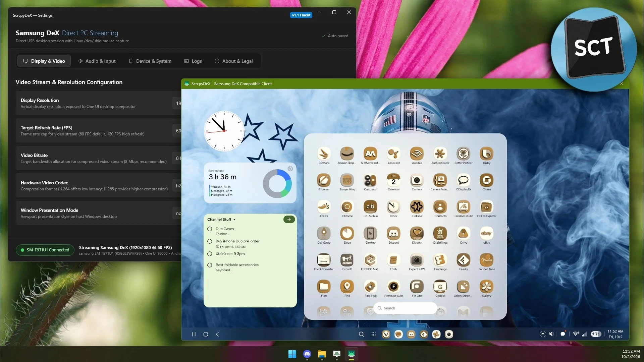644x362 pixels.
Task: Open the eBay app icon
Action: click(x=486, y=233)
